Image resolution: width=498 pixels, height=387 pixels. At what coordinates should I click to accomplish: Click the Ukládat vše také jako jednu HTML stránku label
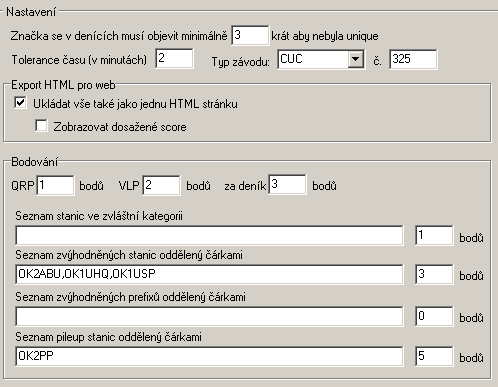[x=135, y=104]
